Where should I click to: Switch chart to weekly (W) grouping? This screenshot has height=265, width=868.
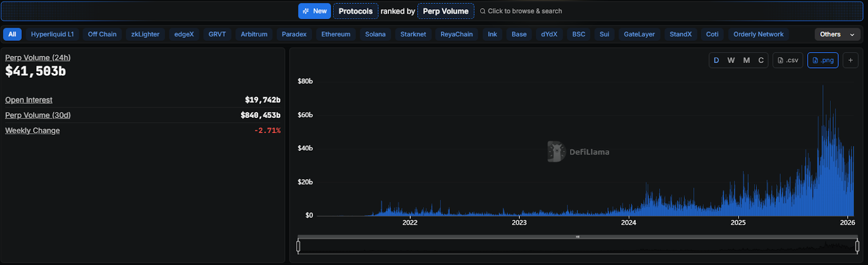point(731,60)
